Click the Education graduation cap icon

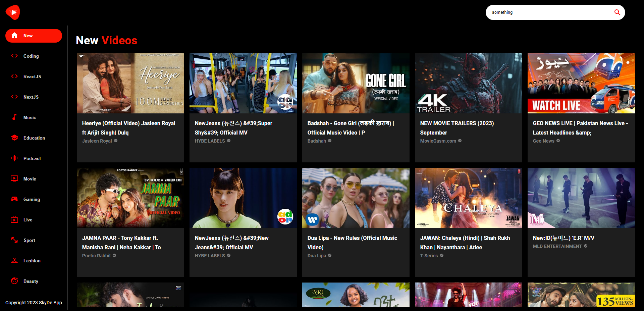[x=15, y=138]
